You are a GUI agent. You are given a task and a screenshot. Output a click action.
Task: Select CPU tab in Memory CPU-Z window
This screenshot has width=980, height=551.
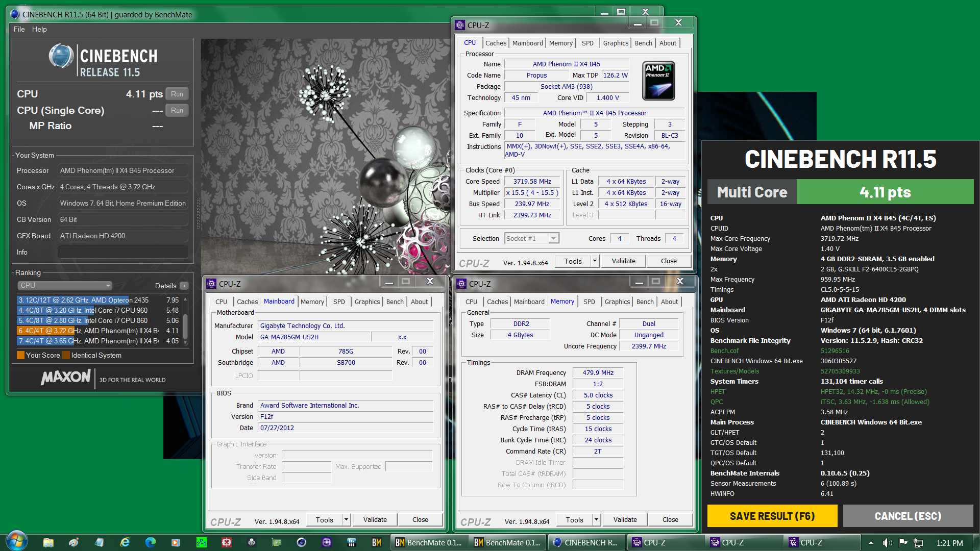(x=471, y=302)
